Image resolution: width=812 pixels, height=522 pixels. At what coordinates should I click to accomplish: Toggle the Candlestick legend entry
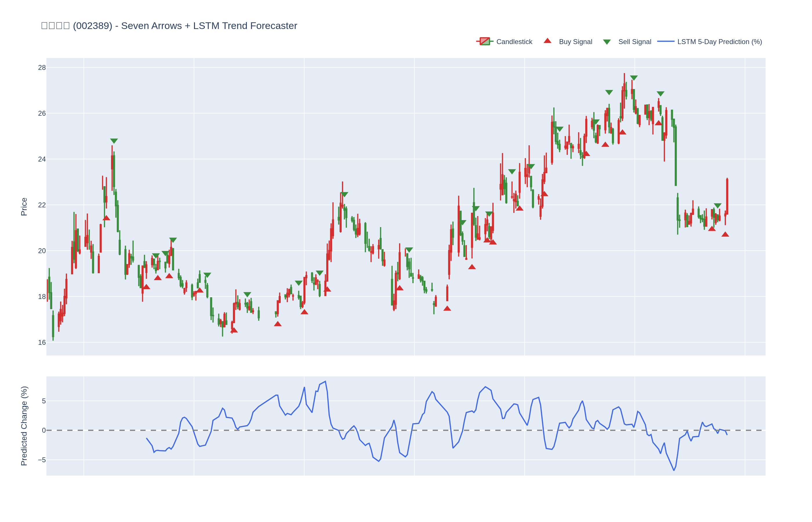[514, 42]
